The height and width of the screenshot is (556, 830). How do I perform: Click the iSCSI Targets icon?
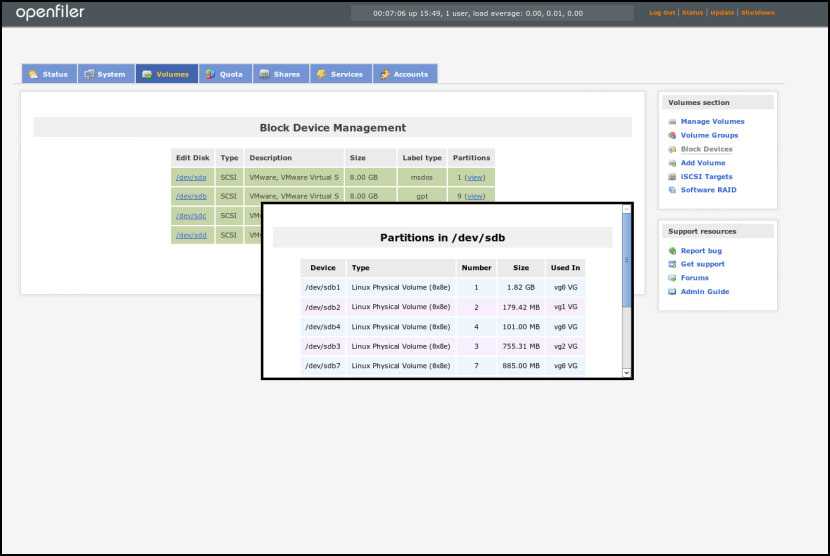click(672, 177)
